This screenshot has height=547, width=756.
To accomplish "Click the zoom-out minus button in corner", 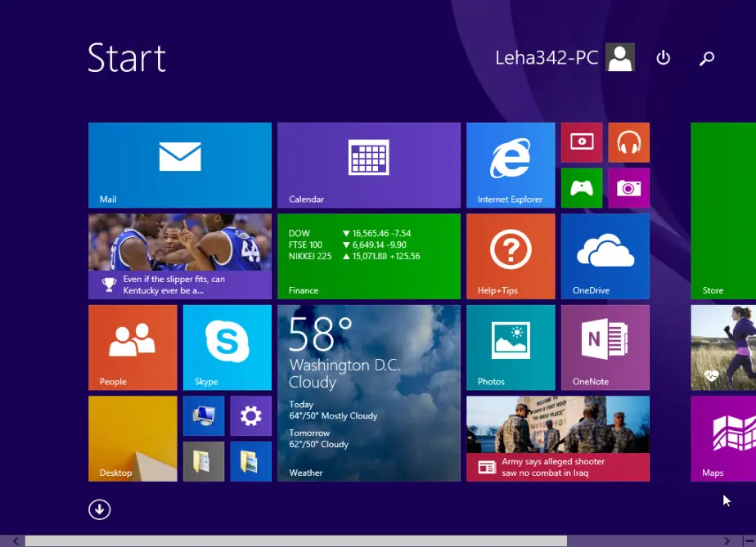I will click(x=749, y=541).
